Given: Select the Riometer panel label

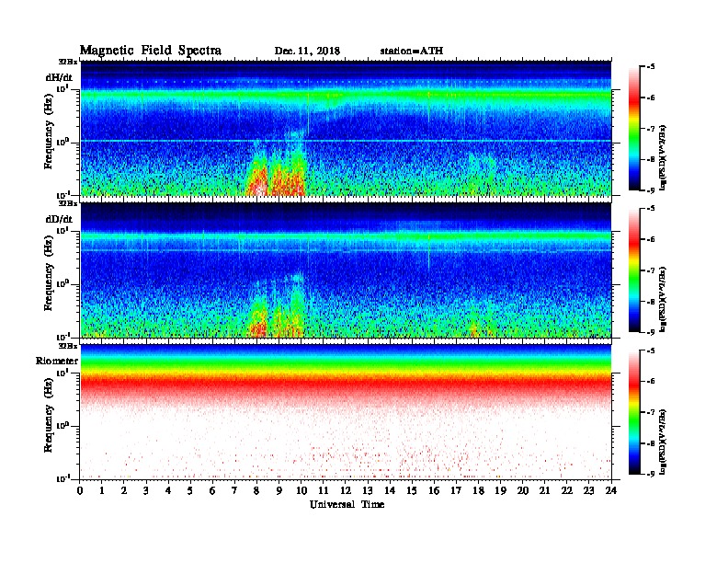Looking at the screenshot, I should pos(57,361).
